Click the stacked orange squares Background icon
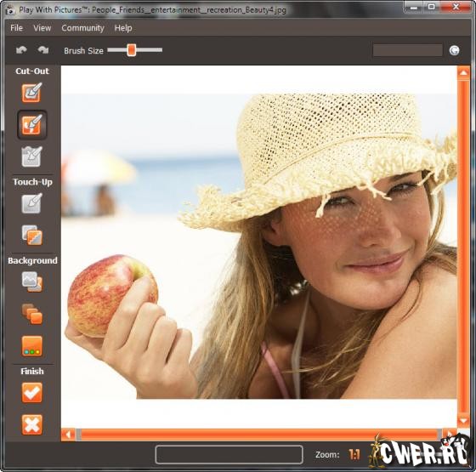This screenshot has height=472, width=476. click(32, 314)
